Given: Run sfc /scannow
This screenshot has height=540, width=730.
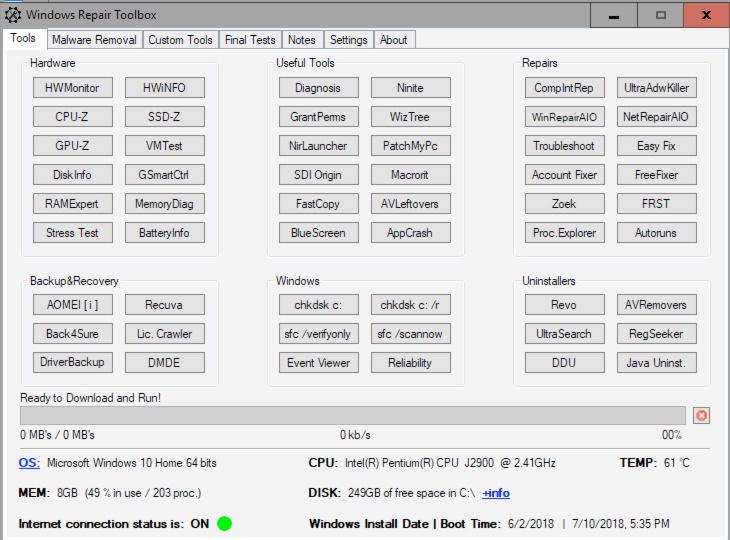Looking at the screenshot, I should tap(411, 333).
